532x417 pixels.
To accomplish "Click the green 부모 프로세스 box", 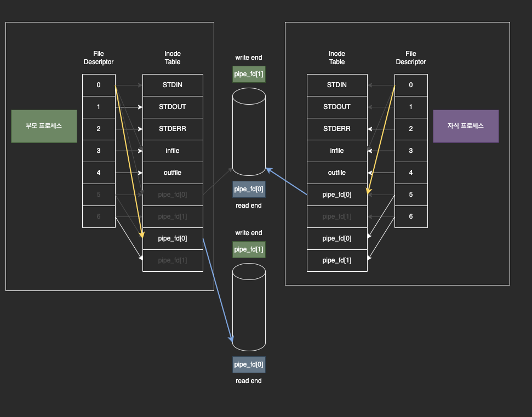I will tap(44, 126).
